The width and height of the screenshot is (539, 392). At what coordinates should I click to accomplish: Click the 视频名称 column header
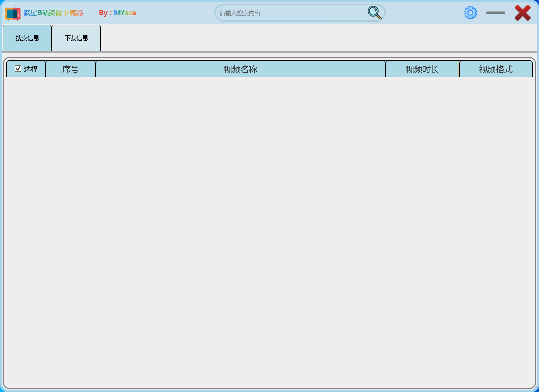tap(240, 69)
